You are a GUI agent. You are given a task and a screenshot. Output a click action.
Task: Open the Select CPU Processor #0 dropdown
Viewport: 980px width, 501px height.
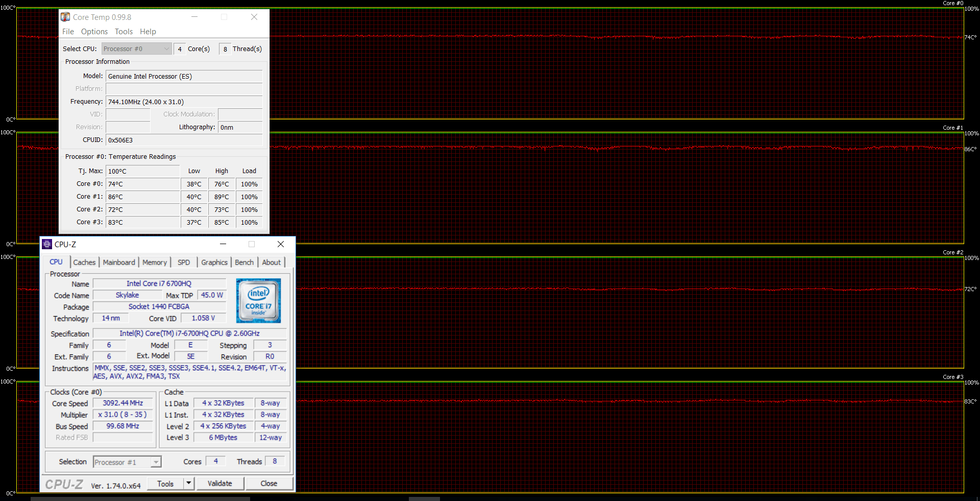(136, 49)
